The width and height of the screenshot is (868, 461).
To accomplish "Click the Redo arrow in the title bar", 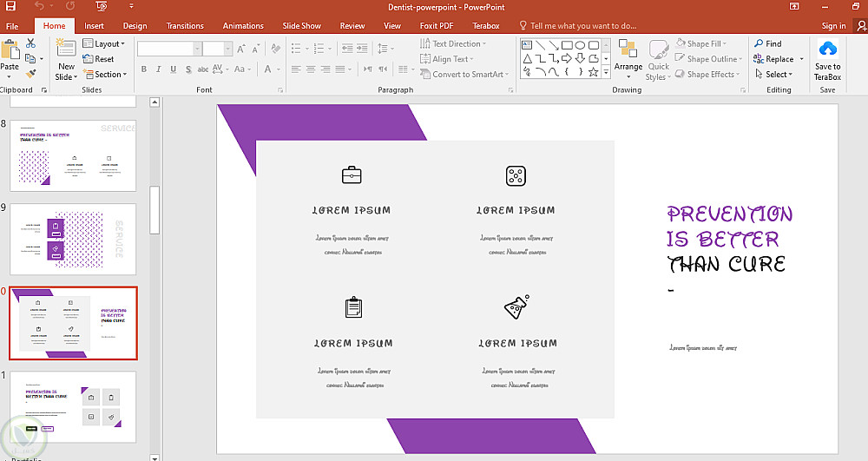I will click(70, 7).
